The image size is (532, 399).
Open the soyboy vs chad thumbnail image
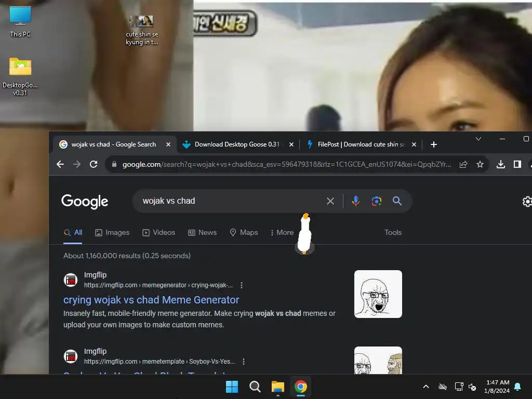pyautogui.click(x=378, y=361)
